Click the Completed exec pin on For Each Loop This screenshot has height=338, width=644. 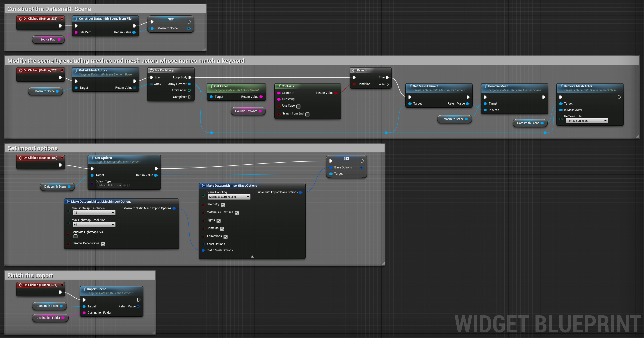[190, 97]
